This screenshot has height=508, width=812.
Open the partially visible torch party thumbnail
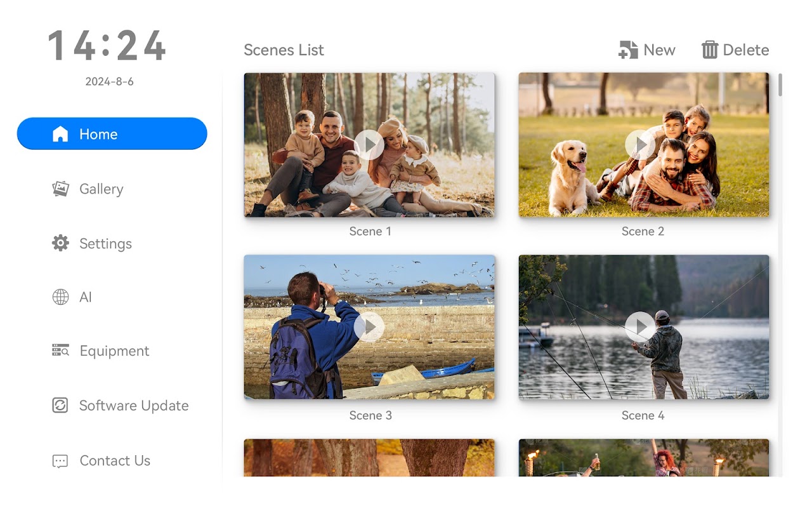643,458
